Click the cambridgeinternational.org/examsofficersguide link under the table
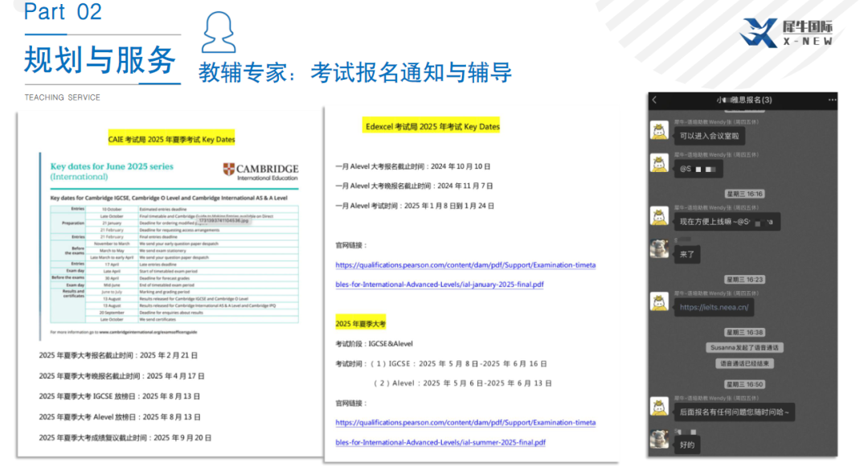The image size is (868, 471). click(148, 332)
